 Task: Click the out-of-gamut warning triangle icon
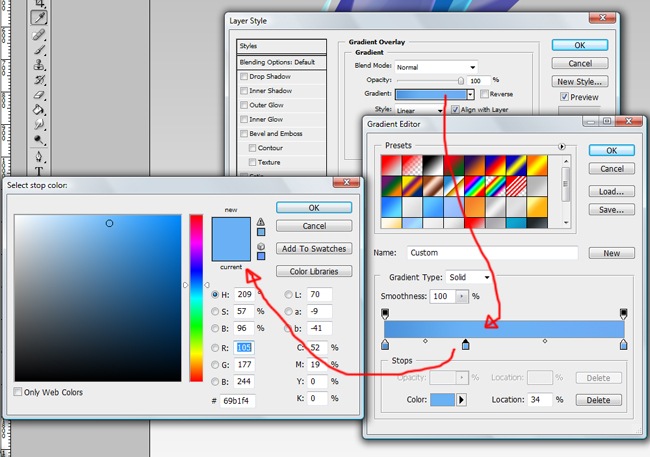pos(261,222)
